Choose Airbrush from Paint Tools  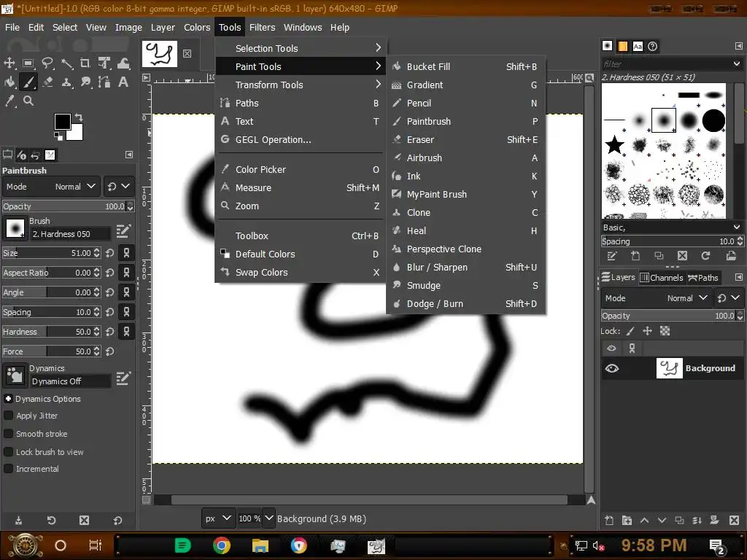coord(465,157)
